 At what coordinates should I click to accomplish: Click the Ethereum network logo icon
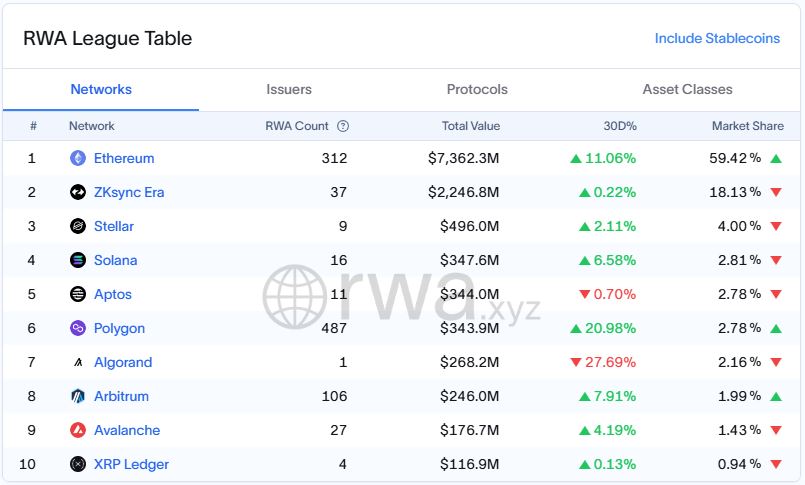click(x=78, y=158)
